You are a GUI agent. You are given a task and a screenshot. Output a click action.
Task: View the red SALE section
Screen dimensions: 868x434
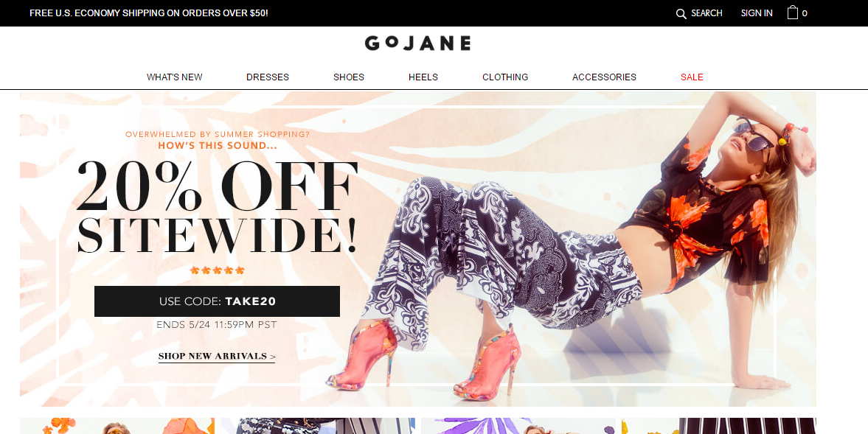click(692, 77)
